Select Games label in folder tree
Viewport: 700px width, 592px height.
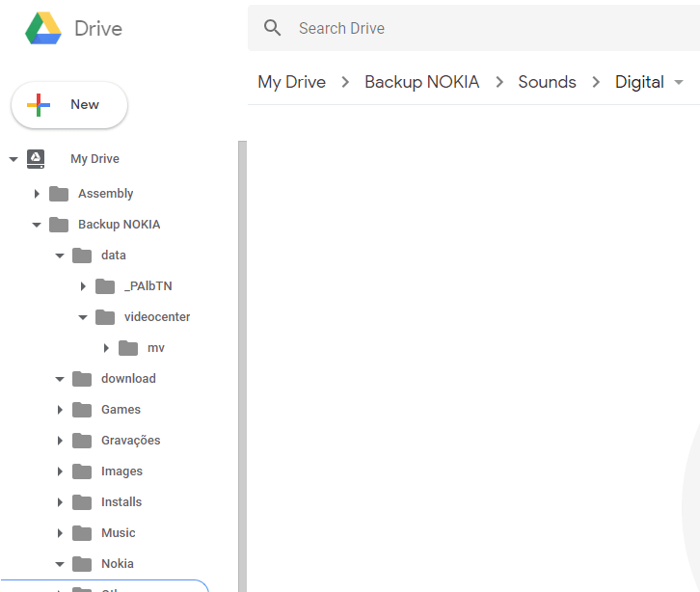[121, 410]
